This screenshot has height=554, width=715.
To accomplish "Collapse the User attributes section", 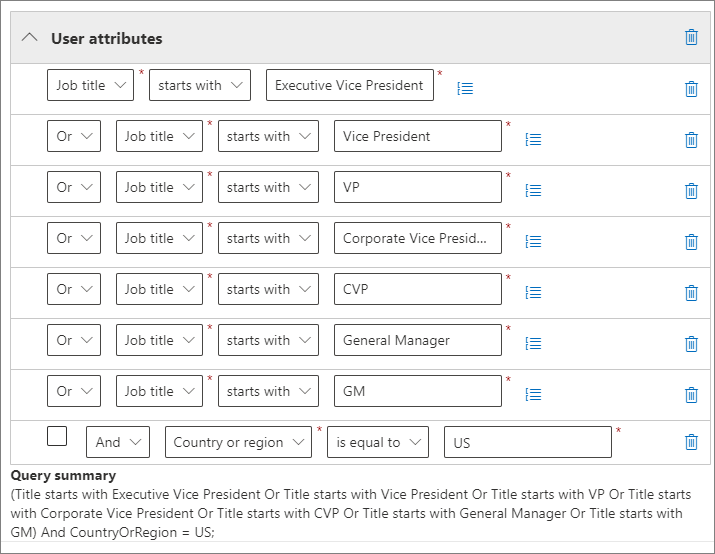I will click(30, 38).
